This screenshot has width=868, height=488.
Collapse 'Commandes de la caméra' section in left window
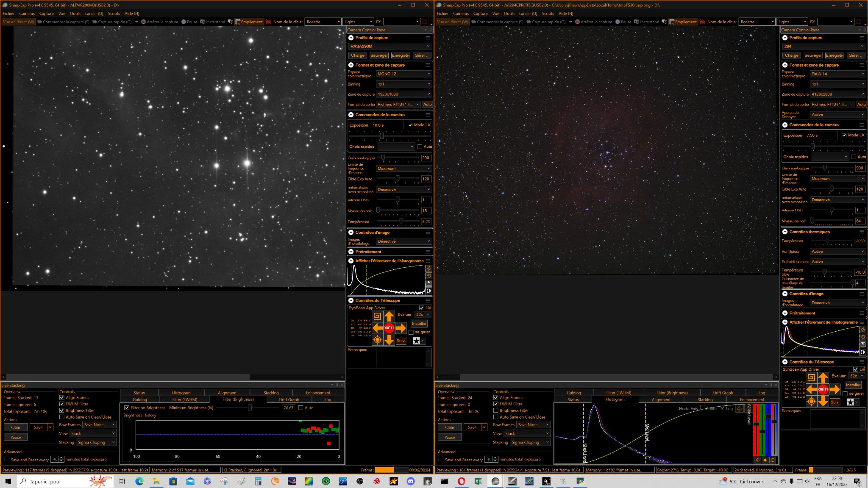(x=351, y=115)
